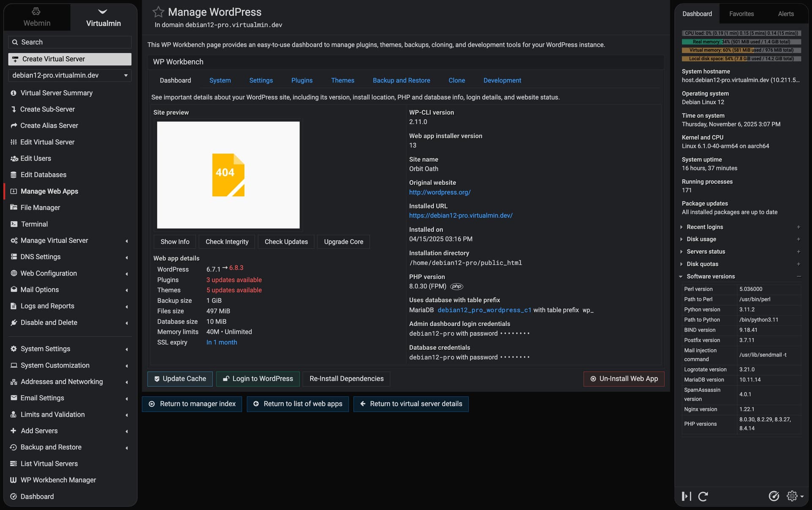Click the Upgrade Core button
Screen dimensions: 812x510
point(343,242)
